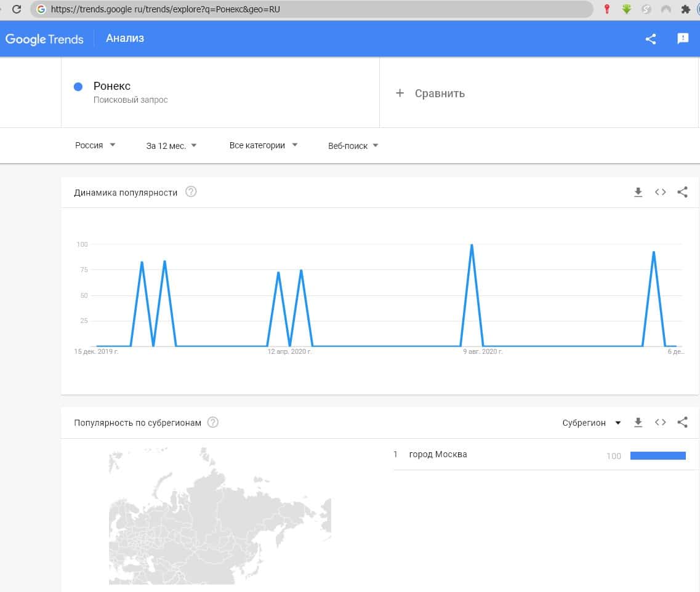Click help icon beside Популярность по субрегионам
This screenshot has height=592, width=700.
tap(213, 422)
